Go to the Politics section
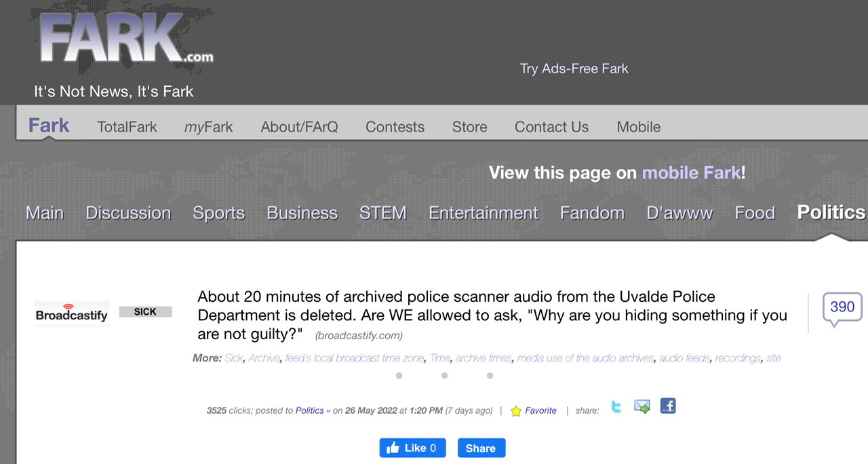Viewport: 868px width, 464px height. pos(831,212)
